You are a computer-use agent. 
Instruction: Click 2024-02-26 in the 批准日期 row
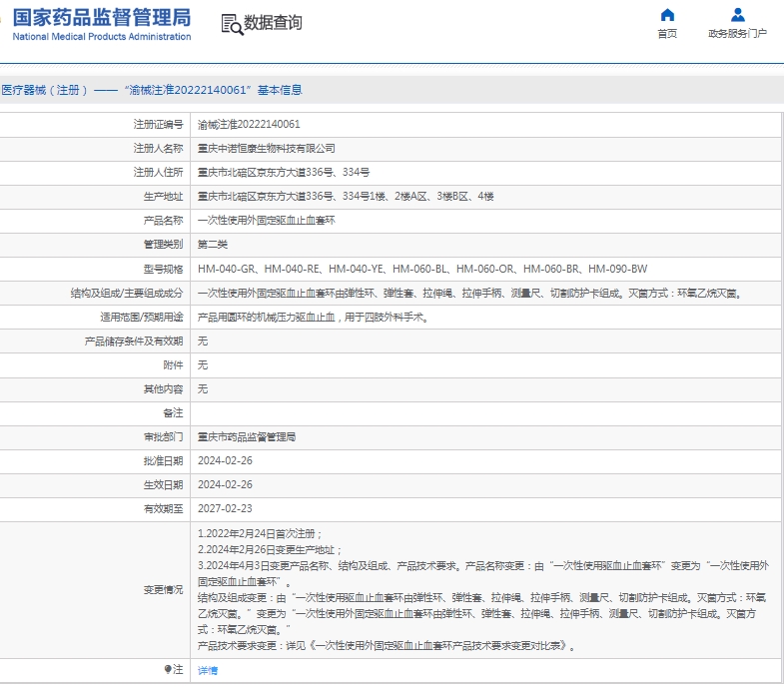(x=225, y=461)
